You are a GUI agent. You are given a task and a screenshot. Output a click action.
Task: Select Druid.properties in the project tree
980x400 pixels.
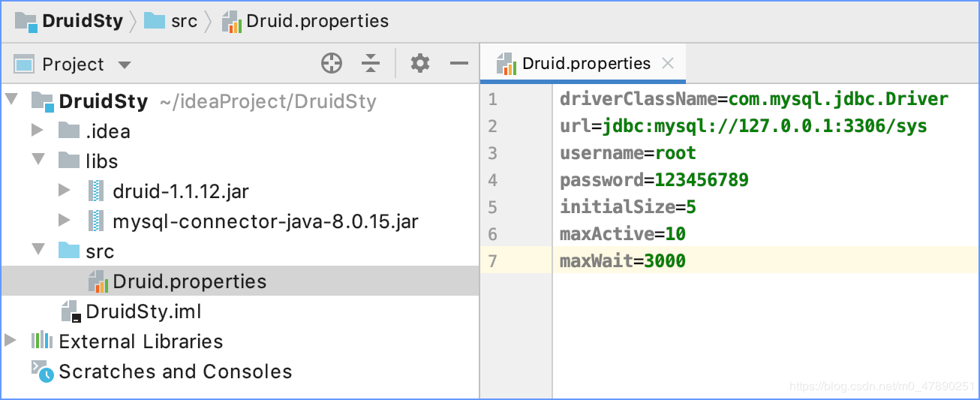[189, 281]
